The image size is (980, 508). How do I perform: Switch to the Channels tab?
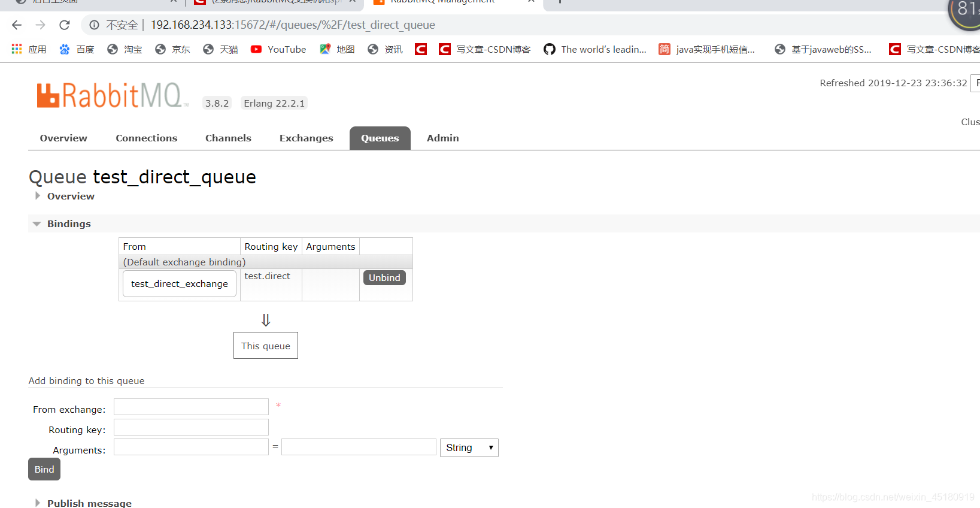point(228,138)
